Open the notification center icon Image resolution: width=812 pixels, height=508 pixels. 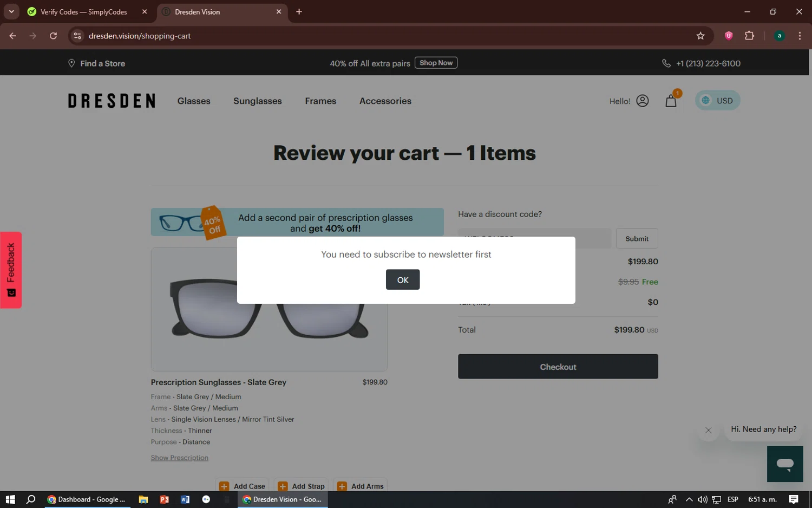[794, 499]
